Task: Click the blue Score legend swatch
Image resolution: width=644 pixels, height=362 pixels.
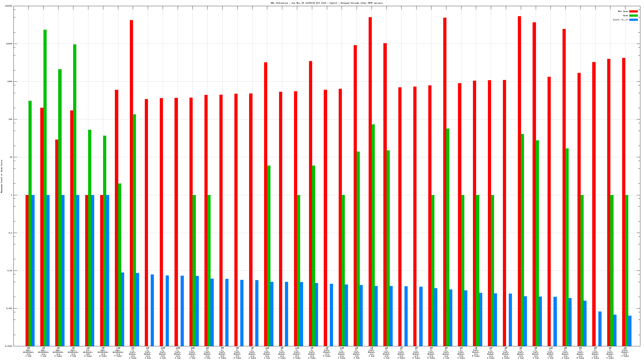Action: tap(633, 20)
